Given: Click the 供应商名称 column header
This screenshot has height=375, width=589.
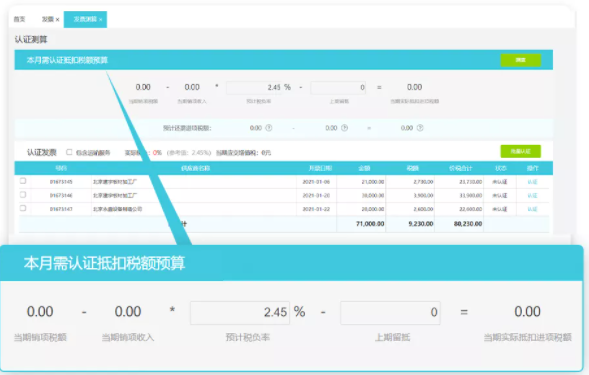Looking at the screenshot, I should [x=195, y=168].
